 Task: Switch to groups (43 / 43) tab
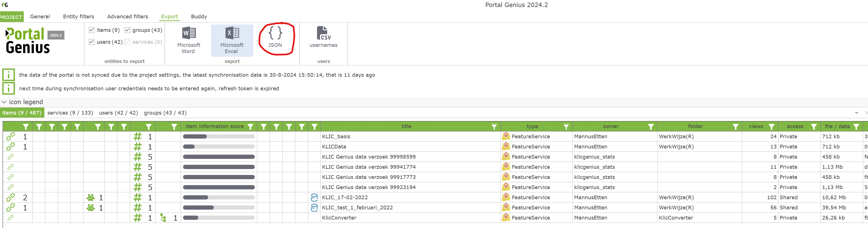[x=165, y=113]
